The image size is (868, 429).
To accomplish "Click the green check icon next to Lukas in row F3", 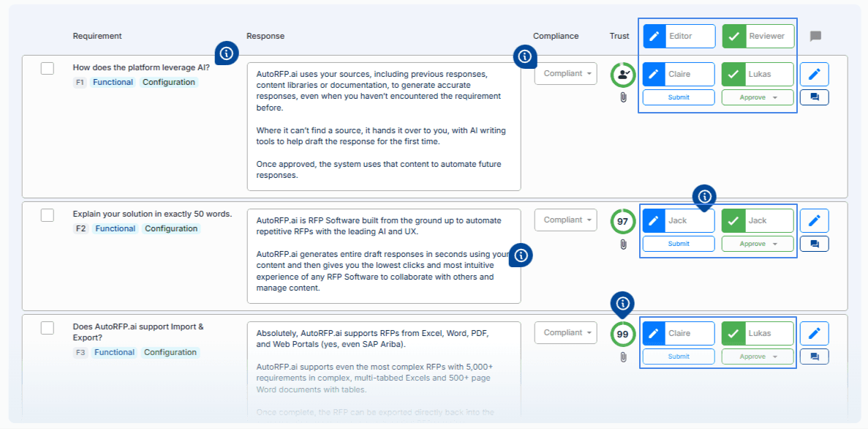I will point(733,334).
